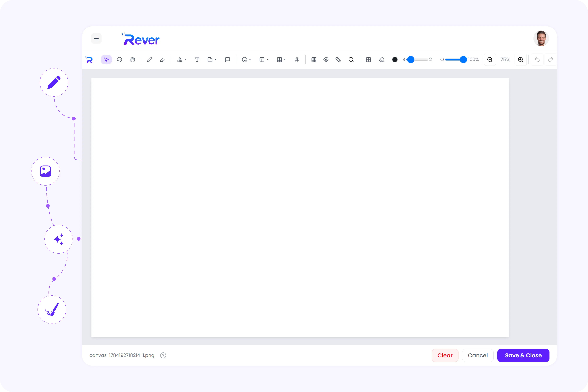Open the black color swatch
The image size is (588, 392).
click(395, 59)
